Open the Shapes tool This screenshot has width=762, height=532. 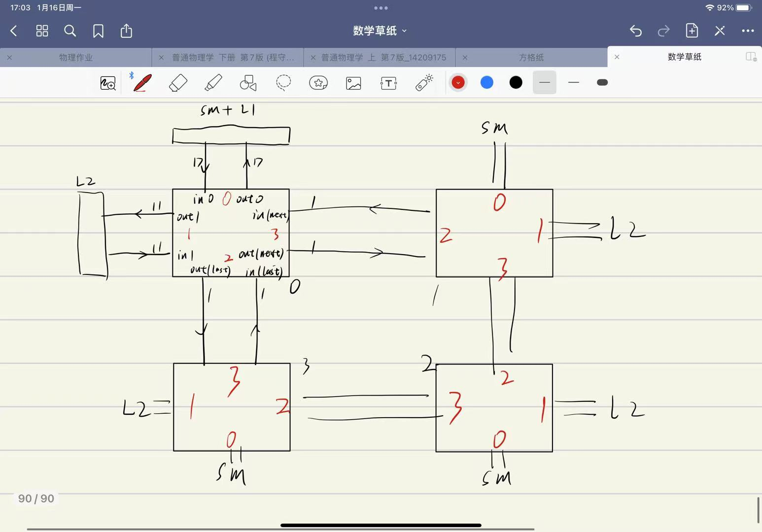click(248, 83)
